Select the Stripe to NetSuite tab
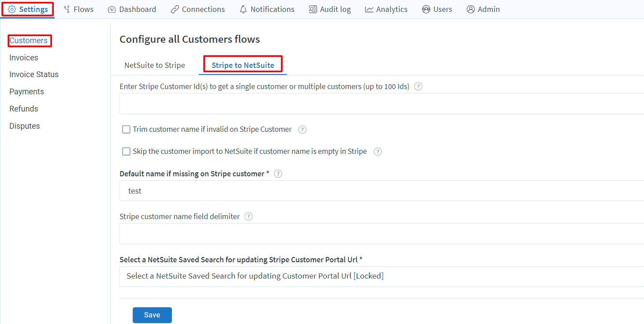The height and width of the screenshot is (324, 644). [243, 65]
